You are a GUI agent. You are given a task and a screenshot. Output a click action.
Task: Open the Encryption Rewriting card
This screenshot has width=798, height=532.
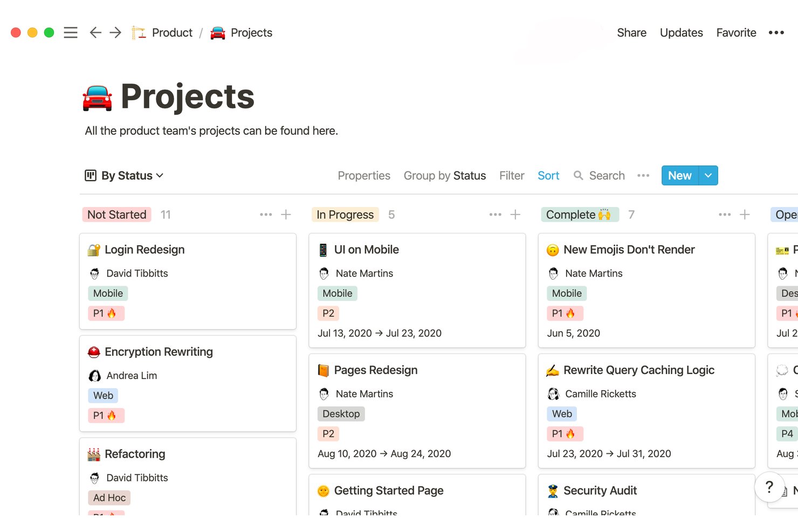point(188,384)
